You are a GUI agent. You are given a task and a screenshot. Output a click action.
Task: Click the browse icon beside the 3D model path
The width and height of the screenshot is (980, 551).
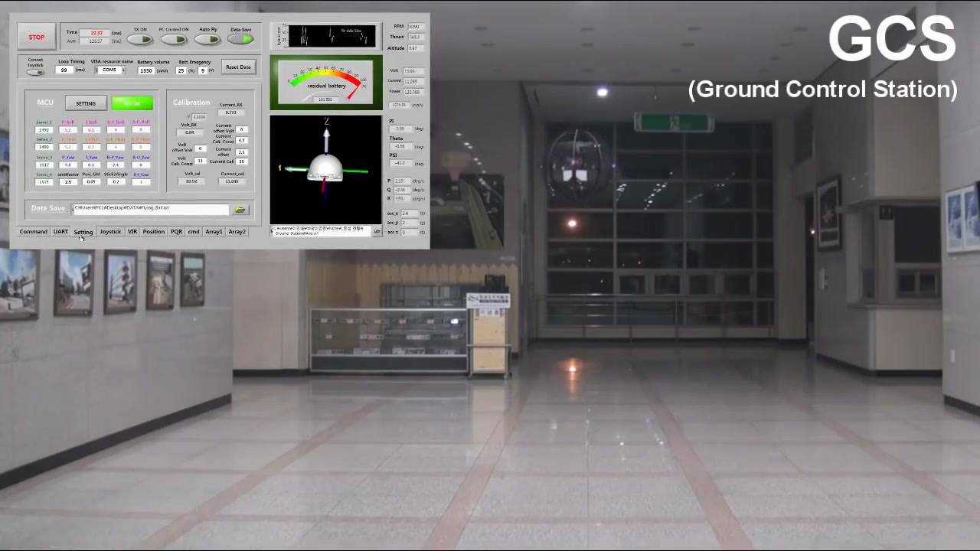[x=377, y=231]
